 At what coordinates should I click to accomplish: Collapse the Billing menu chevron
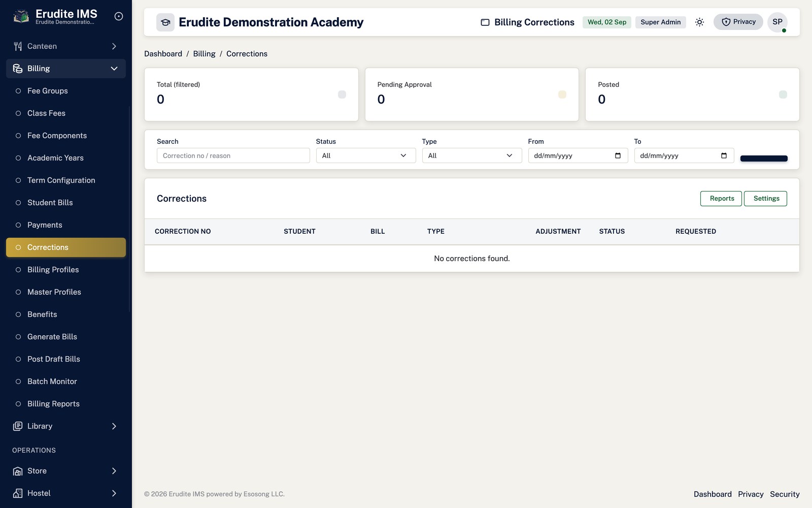point(114,69)
